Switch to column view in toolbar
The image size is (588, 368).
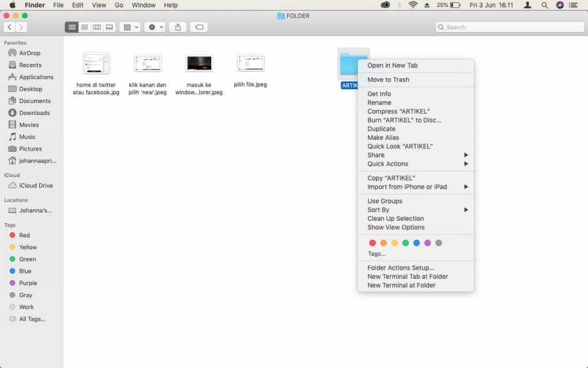pyautogui.click(x=96, y=27)
